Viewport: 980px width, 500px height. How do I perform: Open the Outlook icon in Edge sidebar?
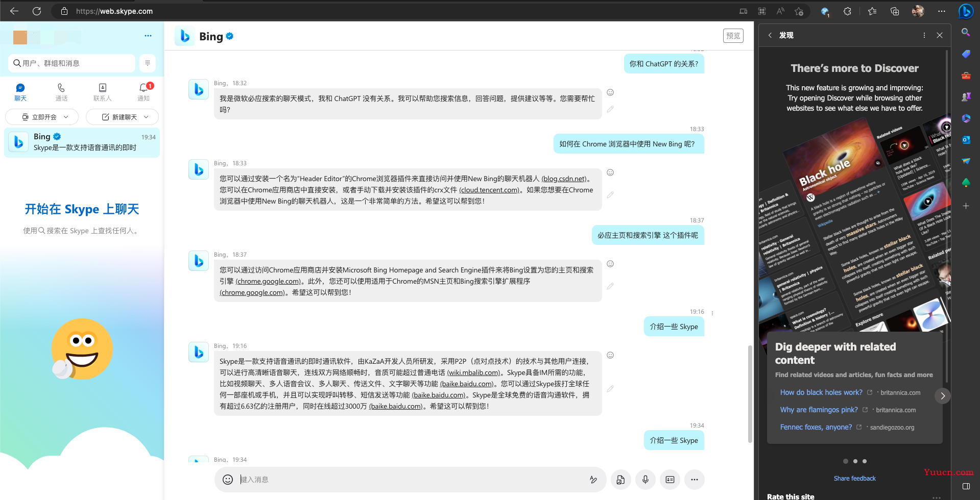[x=966, y=139]
